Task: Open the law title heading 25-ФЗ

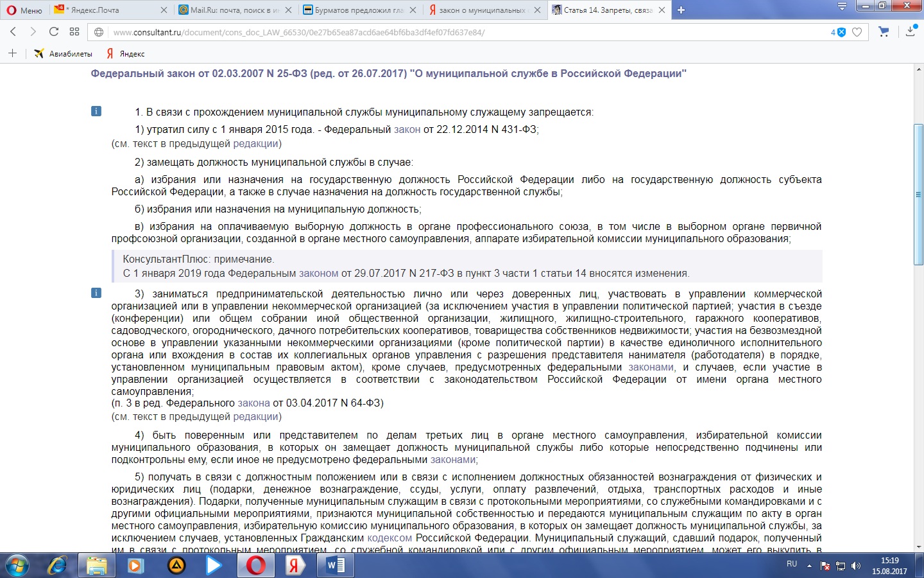Action: pos(388,74)
